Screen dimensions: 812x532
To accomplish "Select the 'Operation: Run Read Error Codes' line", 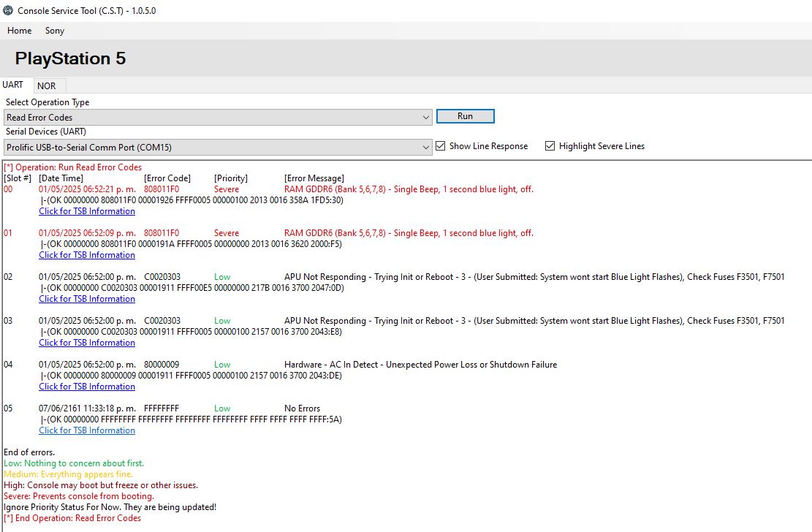I will [72, 167].
